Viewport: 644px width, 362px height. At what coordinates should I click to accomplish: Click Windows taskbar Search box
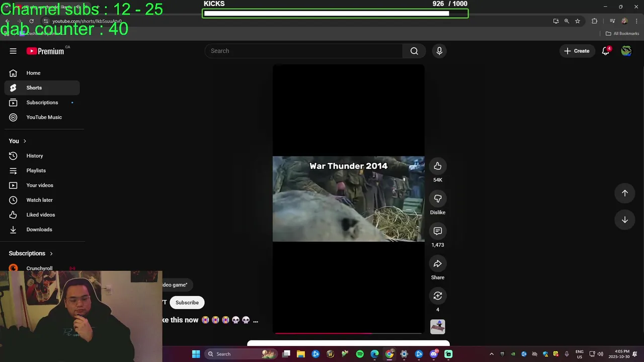point(242,354)
